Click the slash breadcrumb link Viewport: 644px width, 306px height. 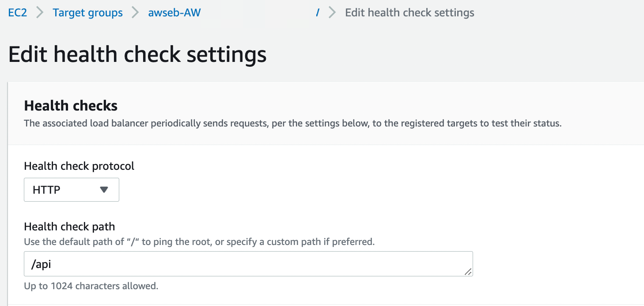coord(317,13)
